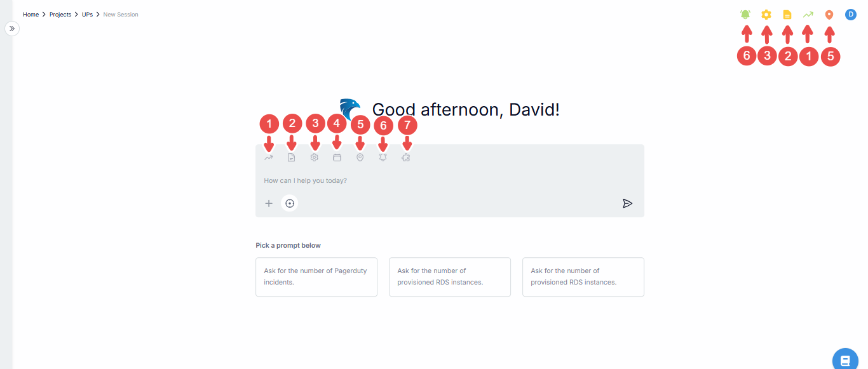Click the gray gear icon in the chat box
Viewport: 868px width, 369px height.
tap(315, 158)
